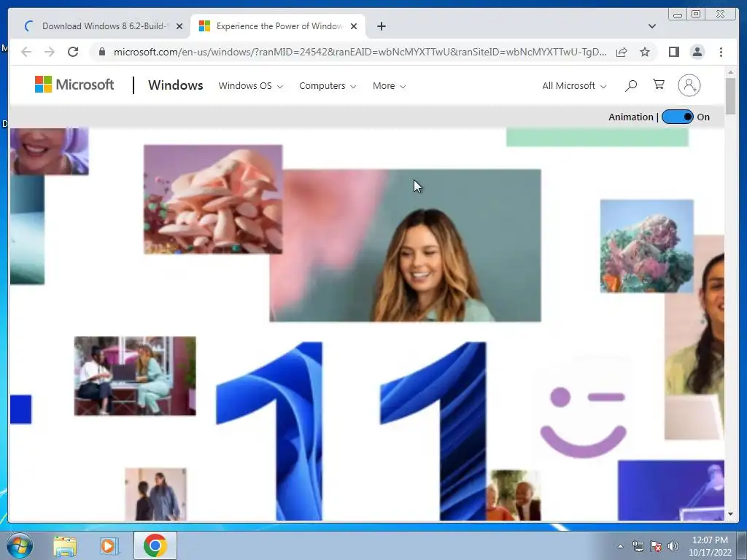View site security lock info
The width and height of the screenshot is (747, 560).
[101, 52]
